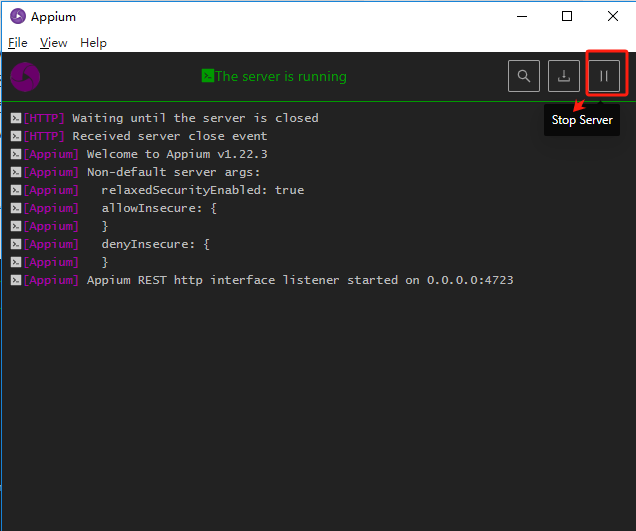Open the Help menu
The image size is (636, 531).
93,43
